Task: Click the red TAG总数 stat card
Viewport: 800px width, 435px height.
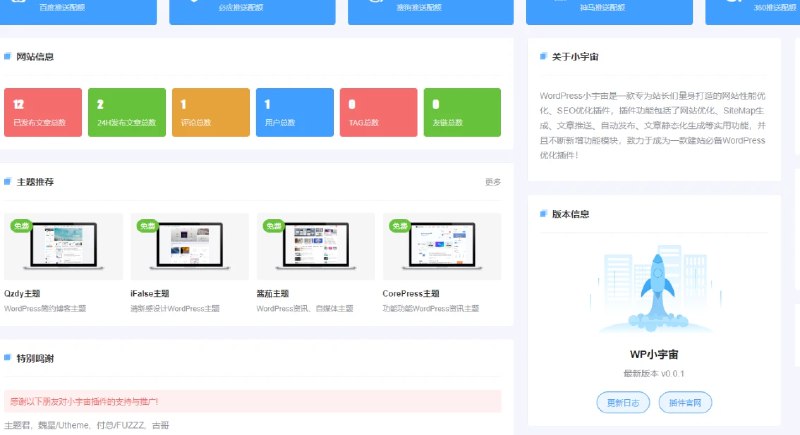Action: 378,112
